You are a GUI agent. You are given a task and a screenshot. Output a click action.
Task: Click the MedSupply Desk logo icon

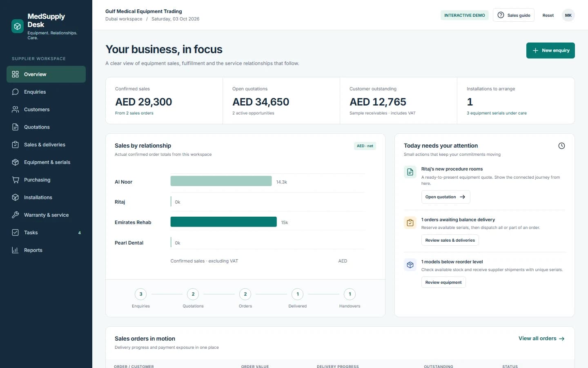tap(18, 26)
